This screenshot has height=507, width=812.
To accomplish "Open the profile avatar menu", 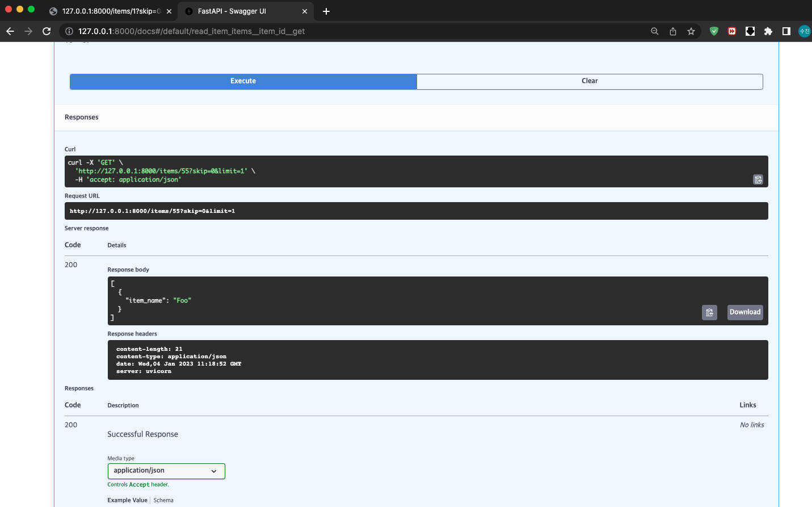I will (x=805, y=31).
